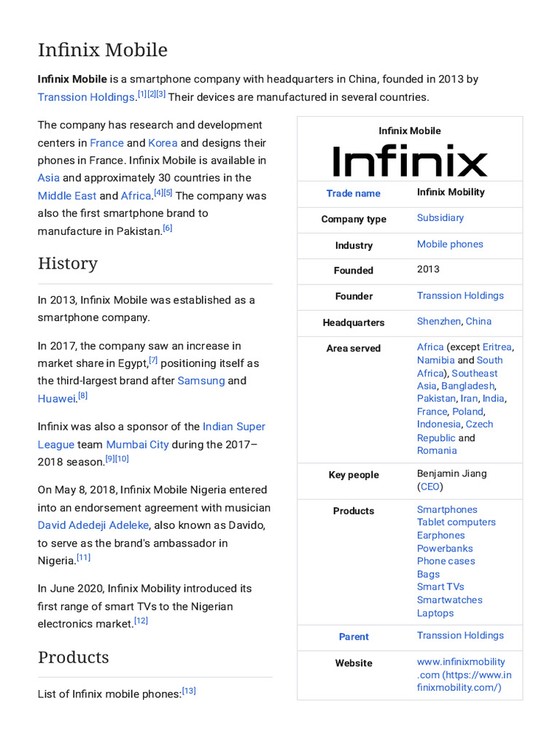Click the Infinix Mobile page title
The image size is (560, 747).
point(103,50)
